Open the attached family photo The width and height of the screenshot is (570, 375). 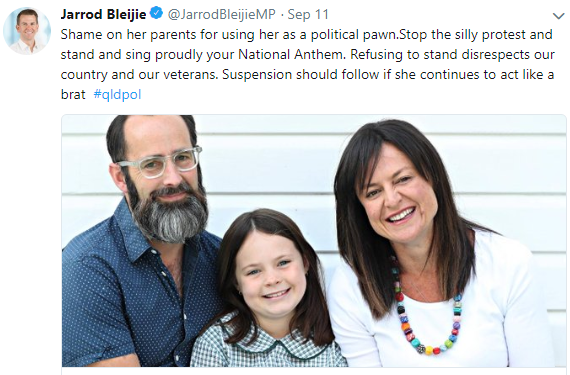[313, 241]
